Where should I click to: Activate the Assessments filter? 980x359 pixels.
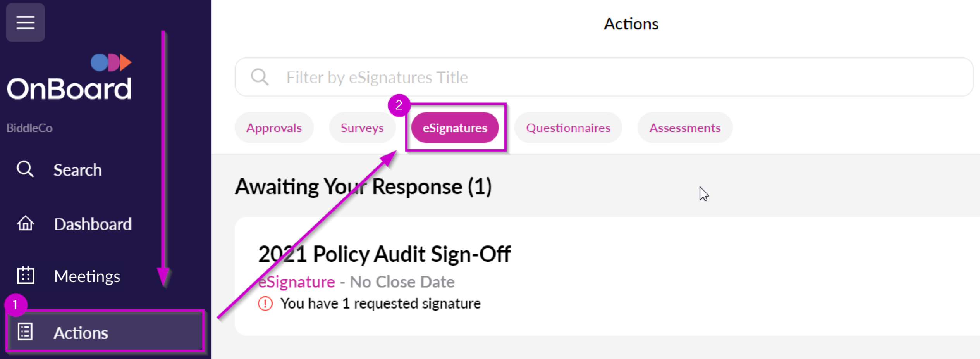[x=684, y=128]
